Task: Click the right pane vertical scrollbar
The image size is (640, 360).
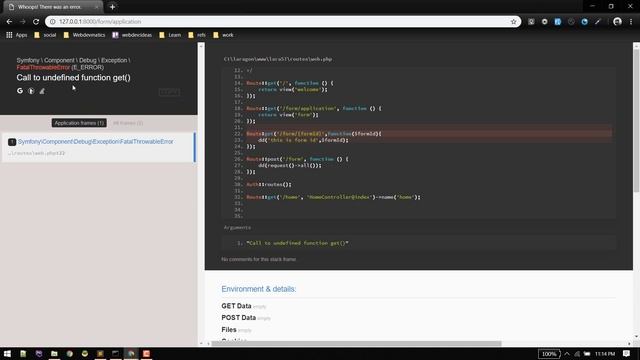Action: point(636,120)
